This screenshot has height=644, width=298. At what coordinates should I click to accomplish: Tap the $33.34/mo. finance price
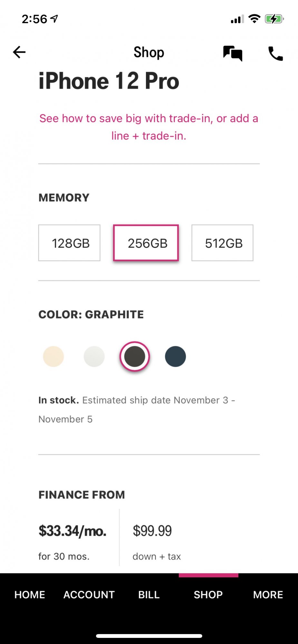coord(72,531)
